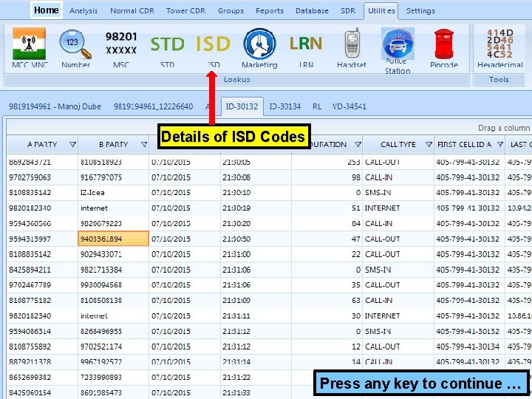Image resolution: width=532 pixels, height=399 pixels.
Task: Open the Reports ribbon tab
Action: coord(270,11)
